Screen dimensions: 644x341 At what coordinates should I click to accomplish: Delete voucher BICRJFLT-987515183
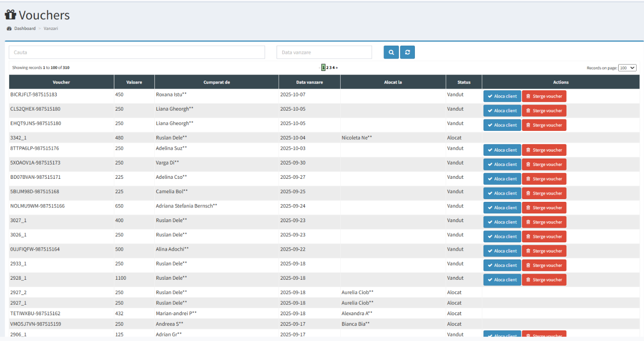[x=544, y=96]
